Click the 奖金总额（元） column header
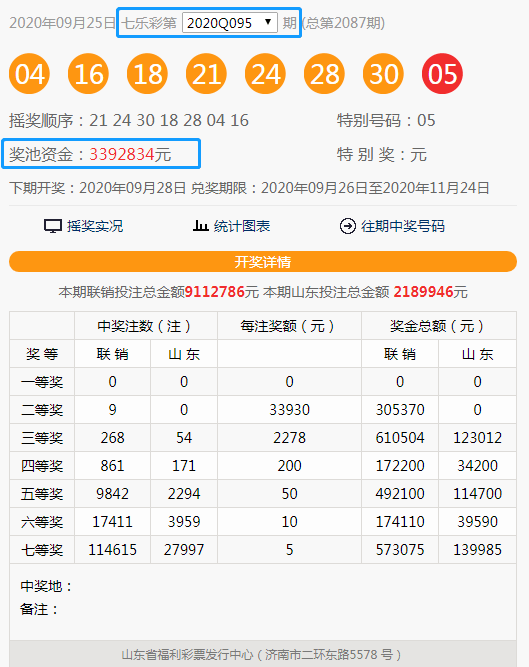Image resolution: width=529 pixels, height=667 pixels. 439,326
